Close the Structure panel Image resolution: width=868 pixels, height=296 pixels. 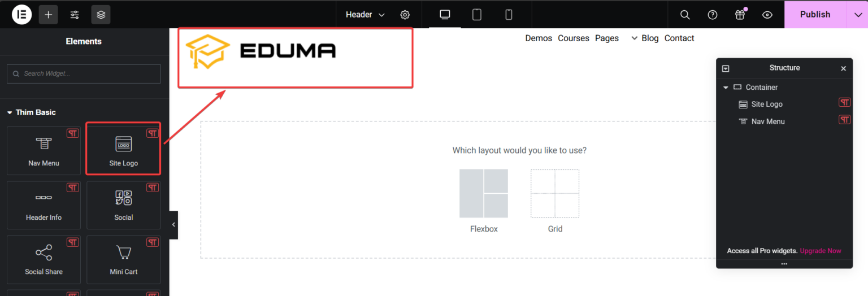coord(843,68)
